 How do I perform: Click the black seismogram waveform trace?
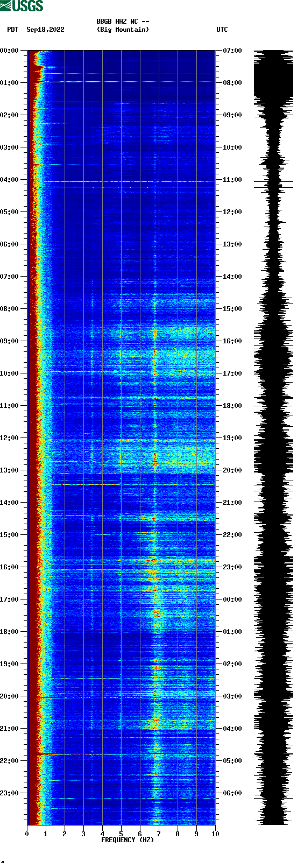point(274,437)
